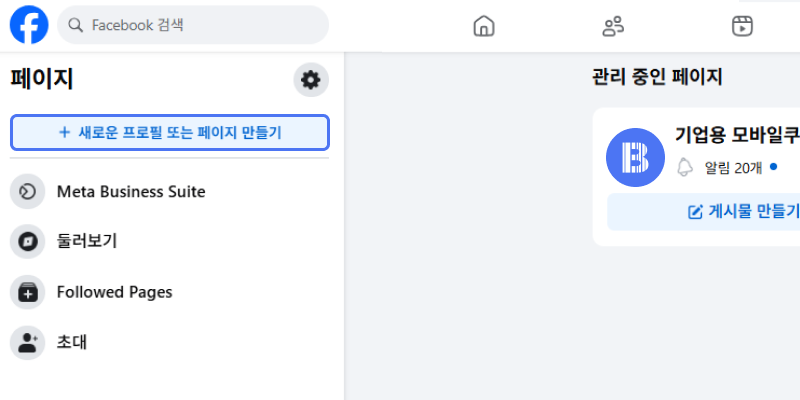Screen dimensions: 800x400
Task: Click the 초대 invite person icon
Action: pyautogui.click(x=27, y=342)
